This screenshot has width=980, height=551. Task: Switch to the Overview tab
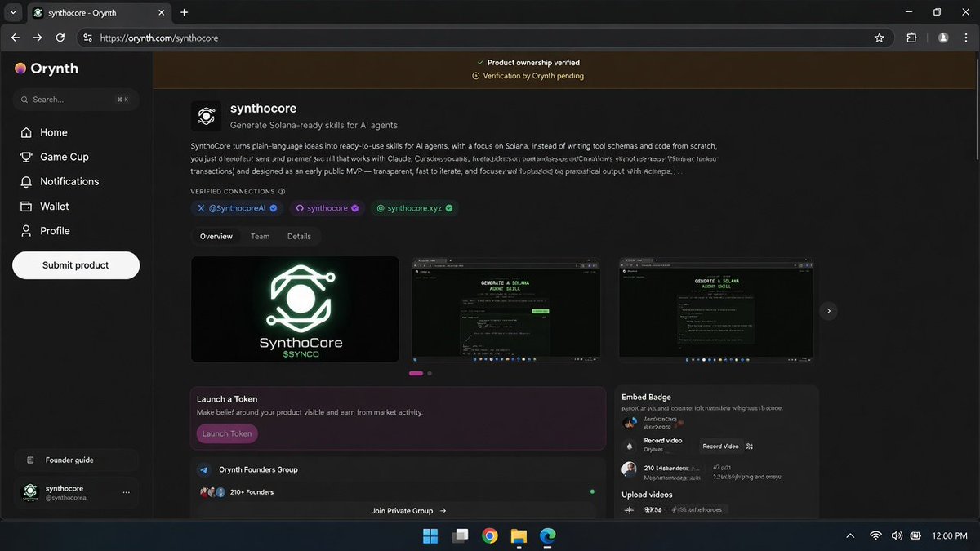point(216,236)
